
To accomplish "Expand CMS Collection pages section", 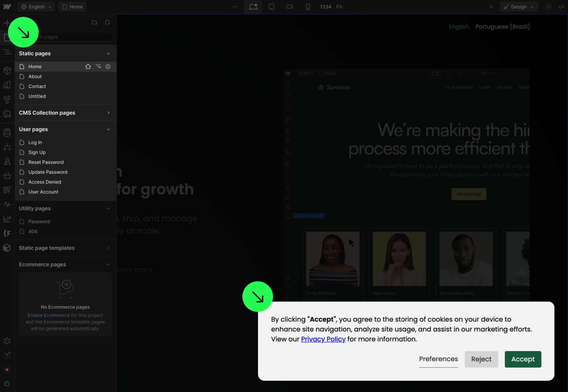I will point(108,113).
